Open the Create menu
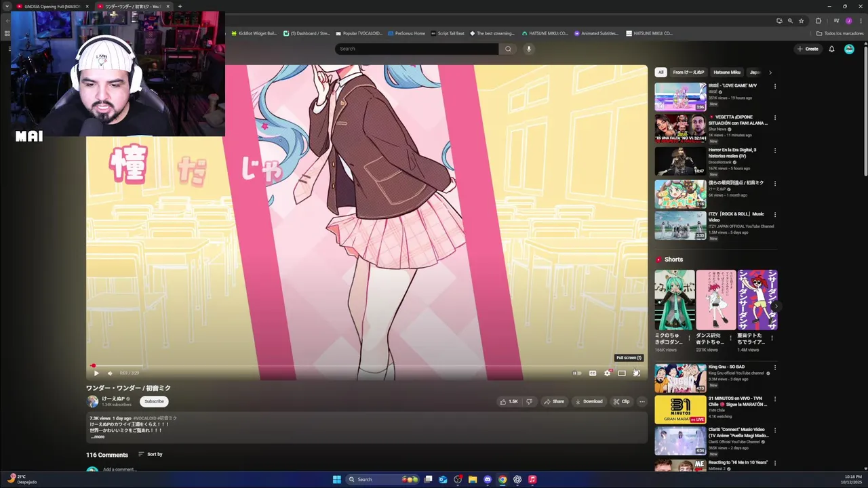The width and height of the screenshot is (868, 488). pyautogui.click(x=808, y=49)
